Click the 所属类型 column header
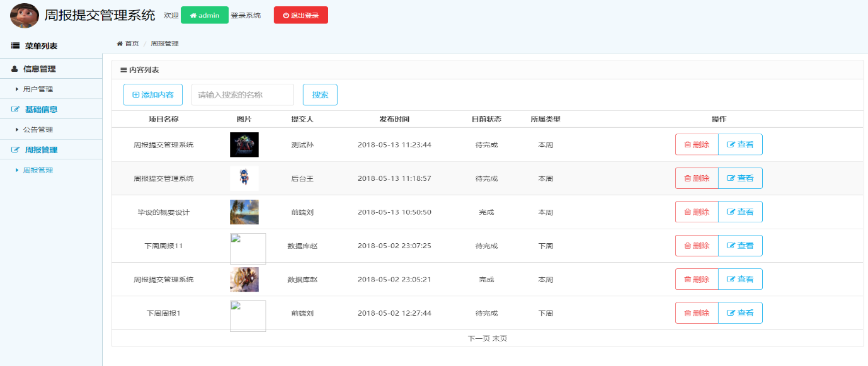 coord(545,119)
